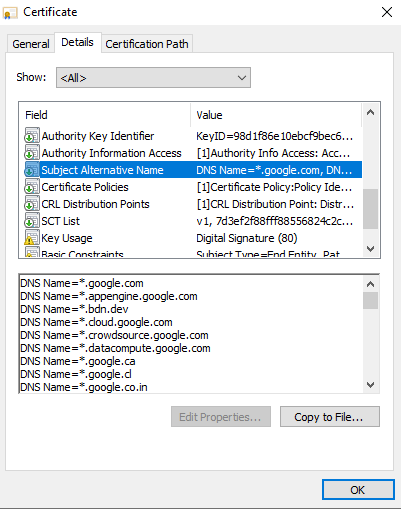Select the Authority Information Access row
The width and height of the screenshot is (401, 509).
pos(193,153)
